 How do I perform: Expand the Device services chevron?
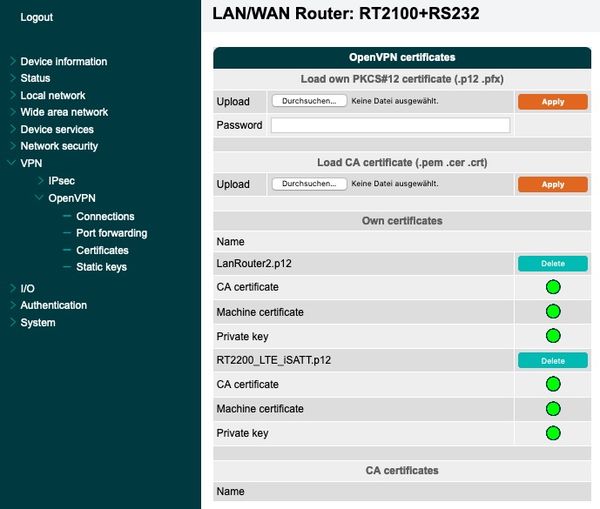point(13,129)
